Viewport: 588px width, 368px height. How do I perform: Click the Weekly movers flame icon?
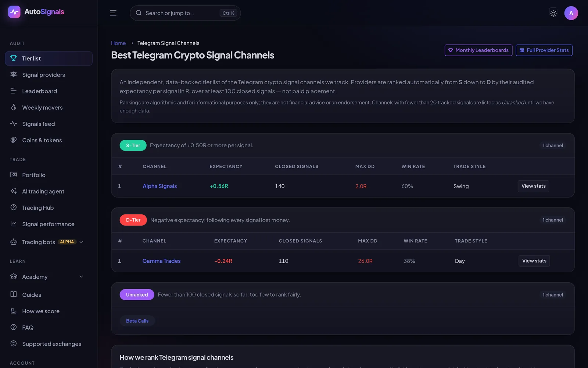pyautogui.click(x=14, y=107)
